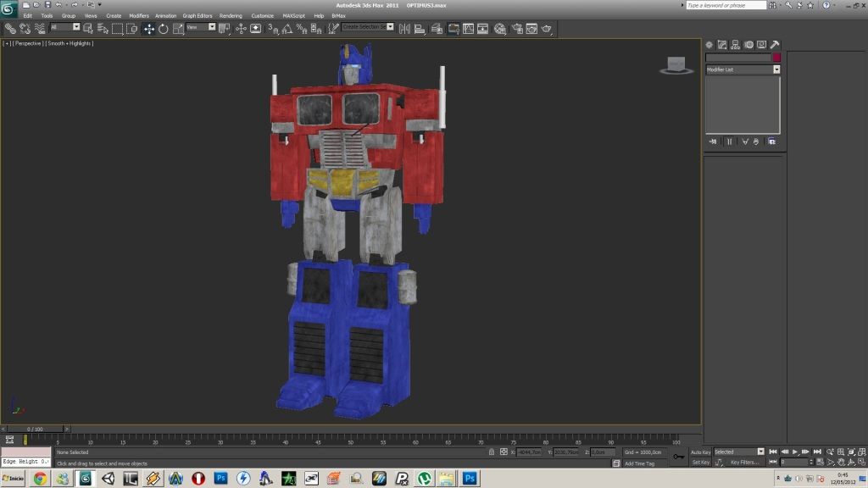Open the 3ds Max application button menu
This screenshot has height=488, width=868.
coord(8,8)
